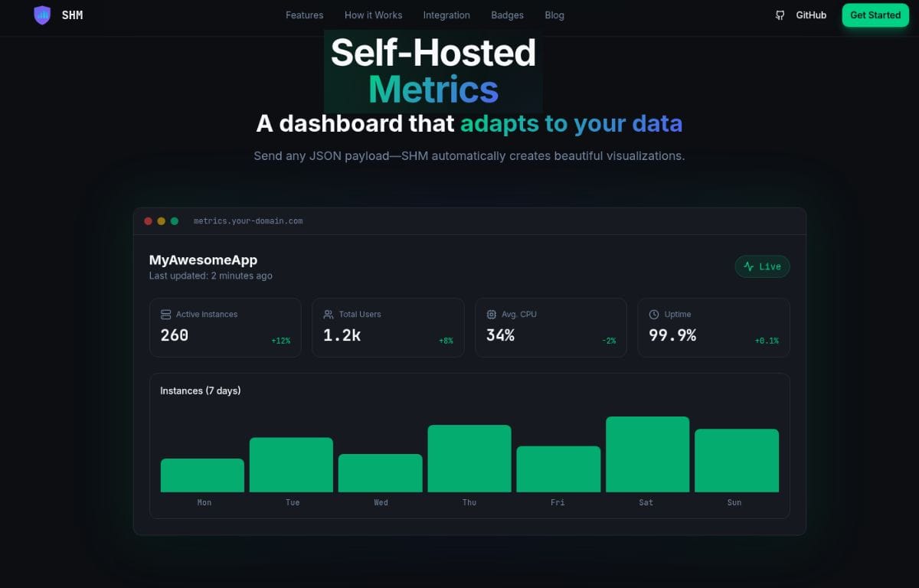Click the 1.2k total users value
Image resolution: width=919 pixels, height=588 pixels.
(342, 335)
